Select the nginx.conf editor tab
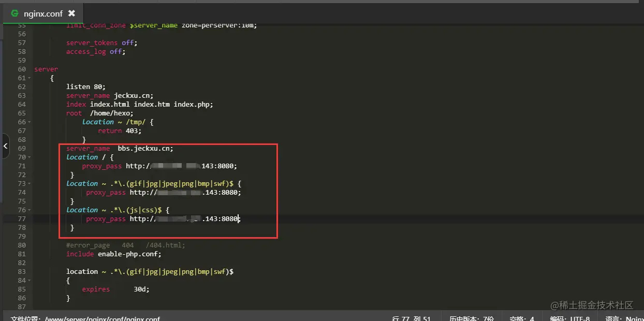The width and height of the screenshot is (644, 321). click(x=43, y=13)
